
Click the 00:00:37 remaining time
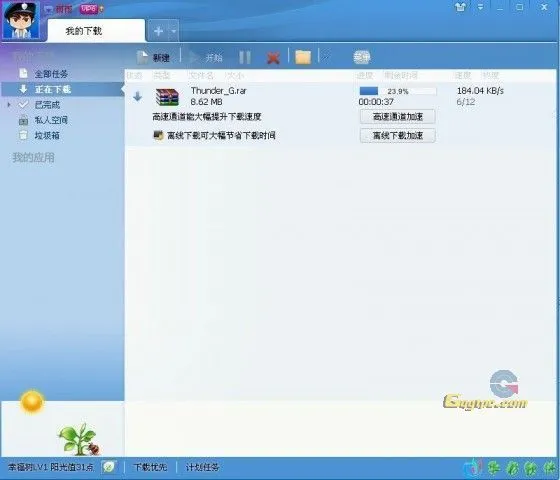[x=376, y=102]
